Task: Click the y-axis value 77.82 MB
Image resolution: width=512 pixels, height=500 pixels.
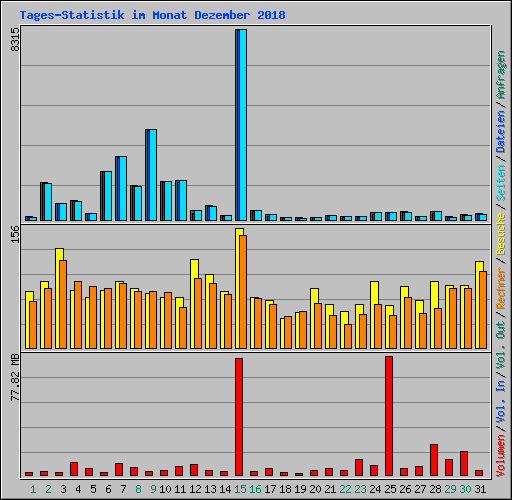Action: (15, 378)
